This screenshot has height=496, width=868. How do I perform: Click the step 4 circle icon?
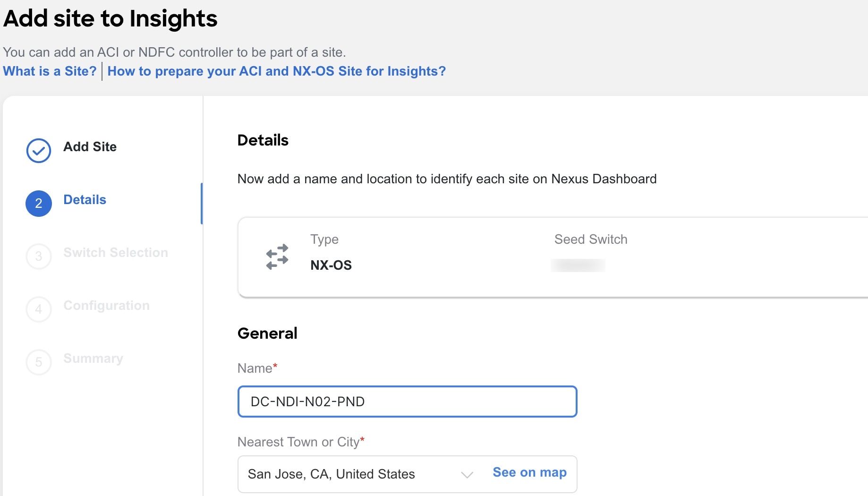[39, 309]
